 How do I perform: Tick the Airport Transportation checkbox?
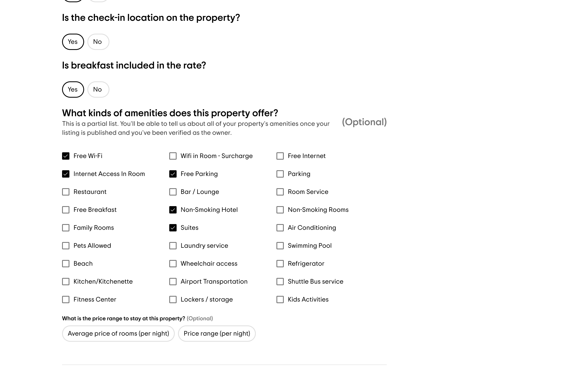173,282
